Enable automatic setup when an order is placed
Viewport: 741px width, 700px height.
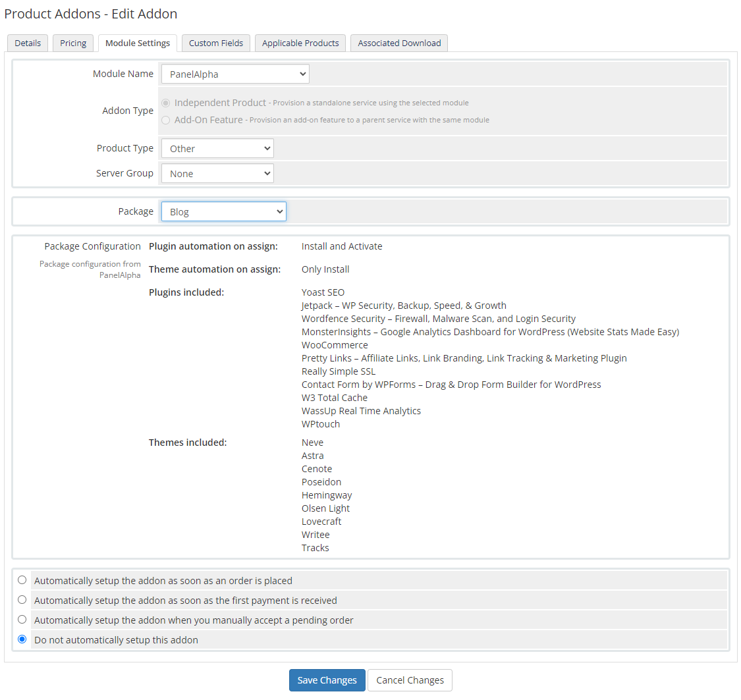click(x=22, y=580)
